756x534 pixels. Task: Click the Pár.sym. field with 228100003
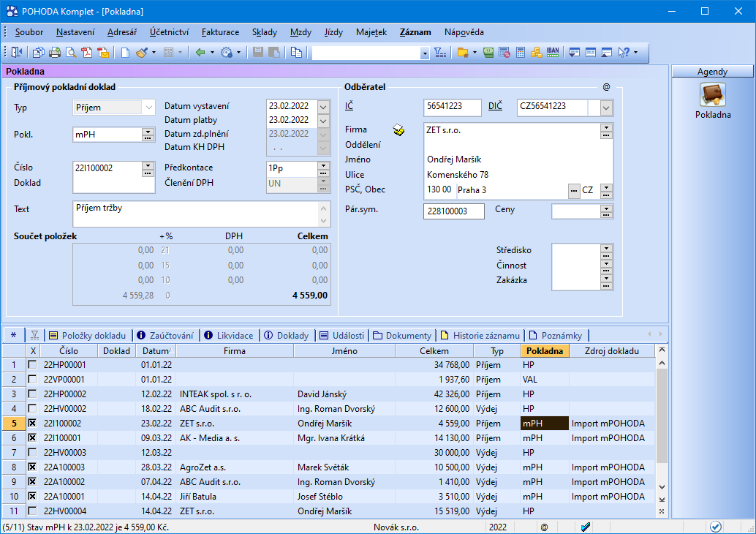pos(454,211)
